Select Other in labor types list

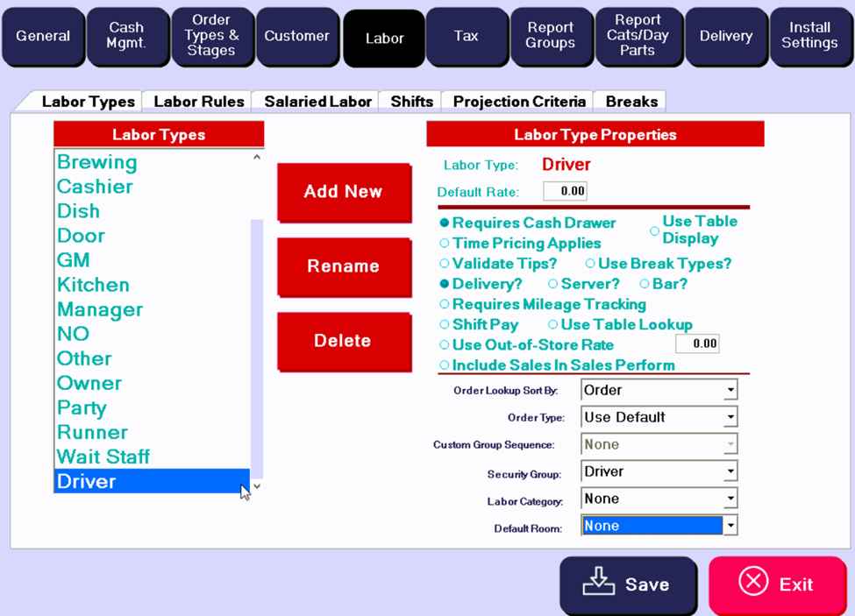[152, 358]
